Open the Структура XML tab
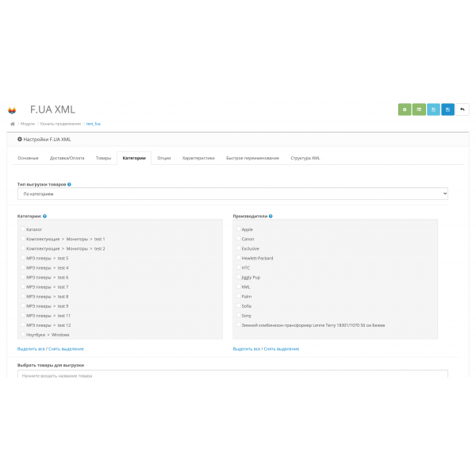 pos(305,158)
